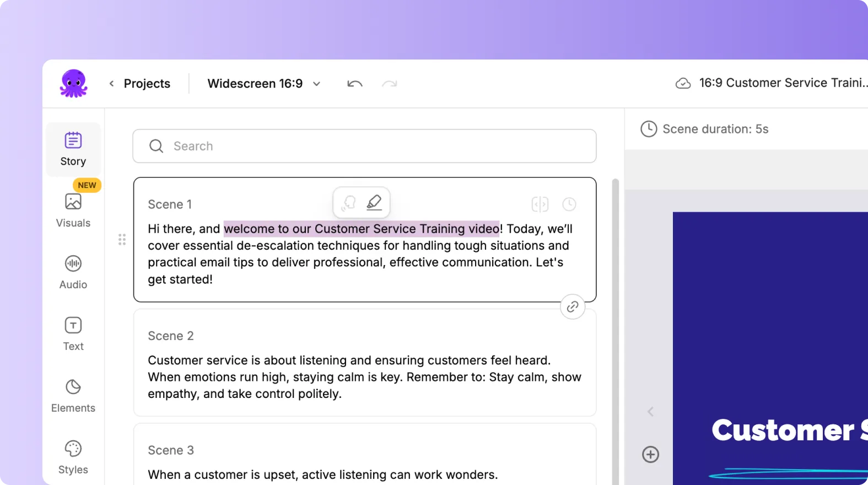This screenshot has width=868, height=485.
Task: Click the search magnifier icon
Action: (x=157, y=146)
